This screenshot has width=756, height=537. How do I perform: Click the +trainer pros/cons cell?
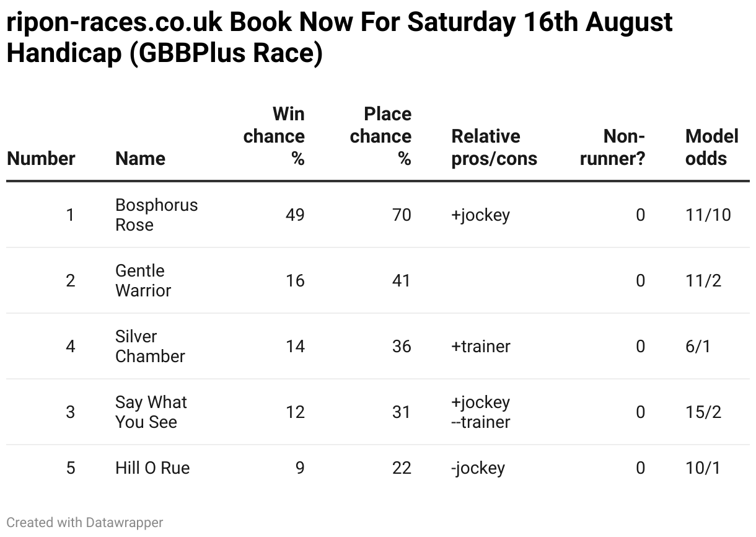pyautogui.click(x=481, y=346)
